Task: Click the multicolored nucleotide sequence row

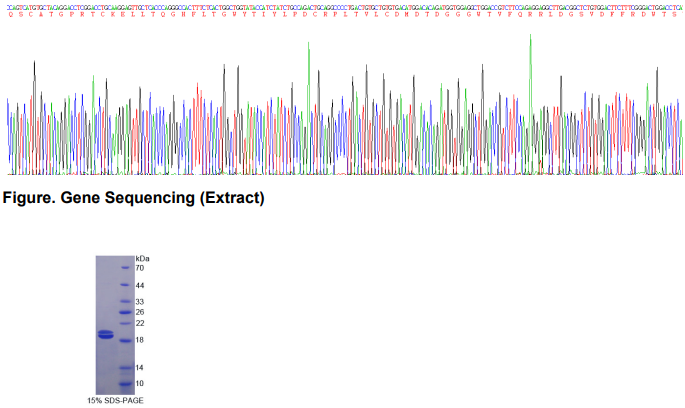Action: (345, 8)
